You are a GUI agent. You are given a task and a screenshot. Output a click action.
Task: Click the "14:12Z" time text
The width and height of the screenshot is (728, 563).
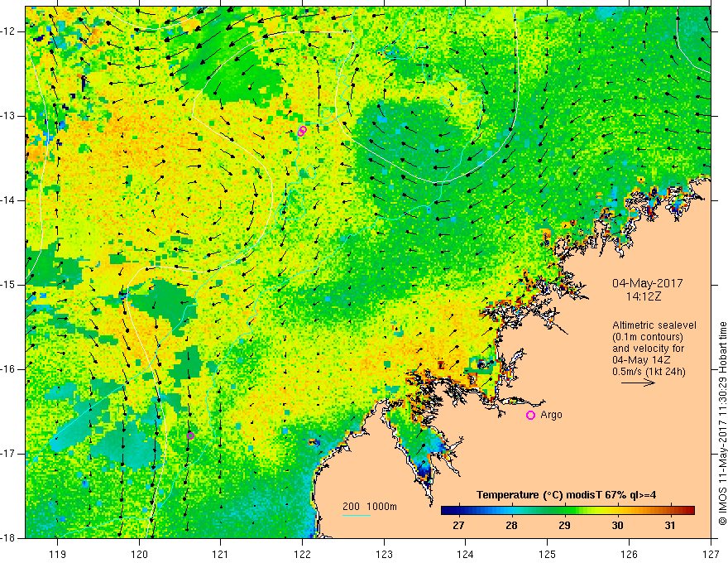(x=643, y=296)
